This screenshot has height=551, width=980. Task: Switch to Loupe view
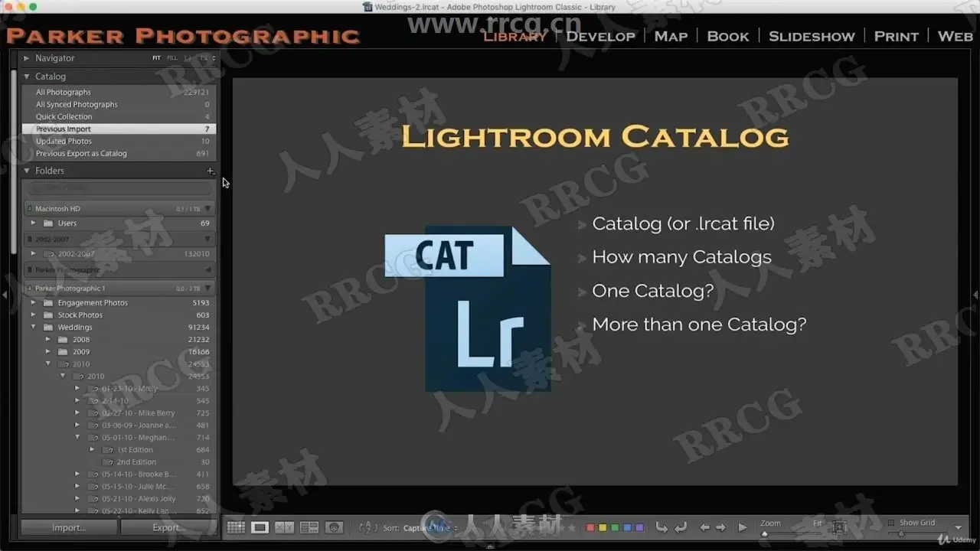pyautogui.click(x=260, y=527)
